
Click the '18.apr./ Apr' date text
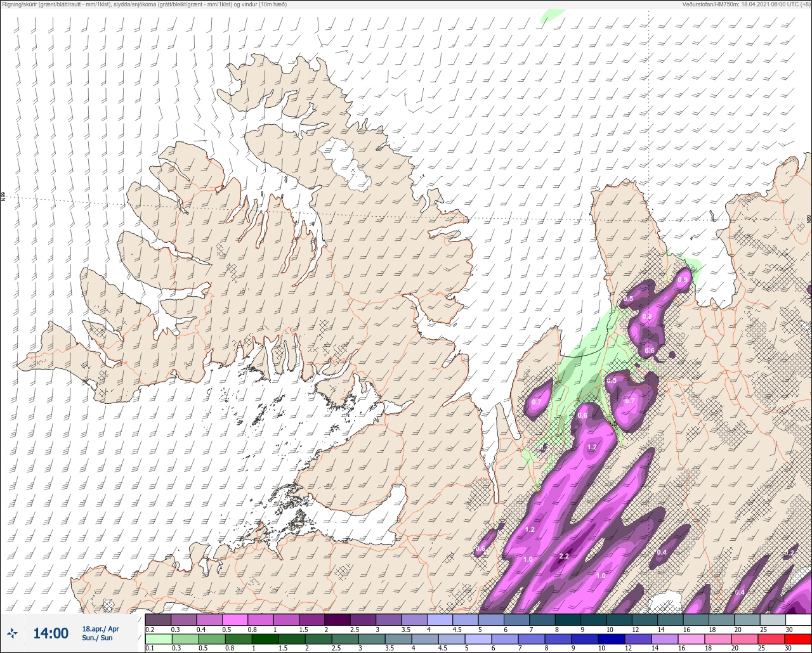100,629
